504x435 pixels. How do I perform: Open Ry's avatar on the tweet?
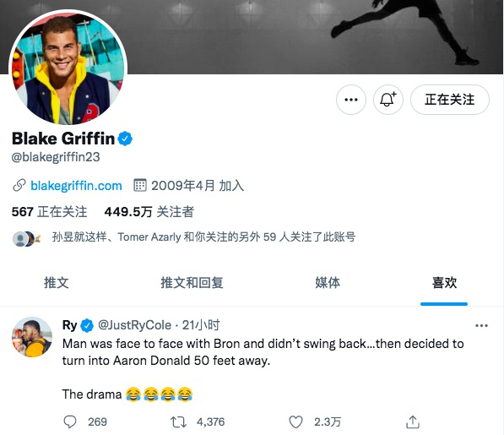tap(32, 337)
